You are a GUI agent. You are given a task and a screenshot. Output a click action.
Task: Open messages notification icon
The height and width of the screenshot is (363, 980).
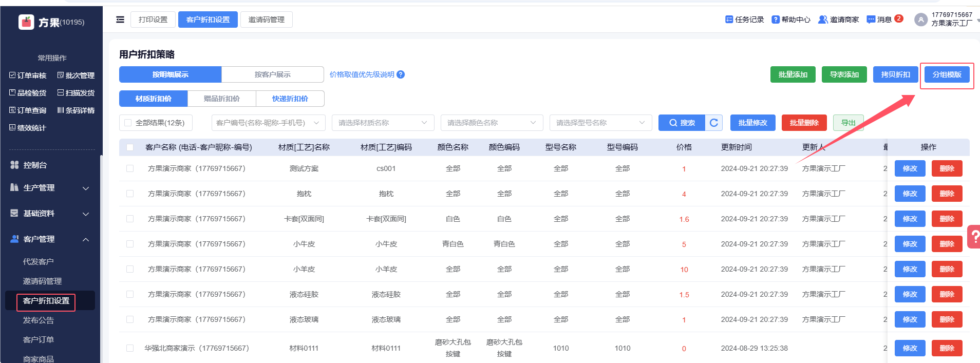(x=871, y=20)
